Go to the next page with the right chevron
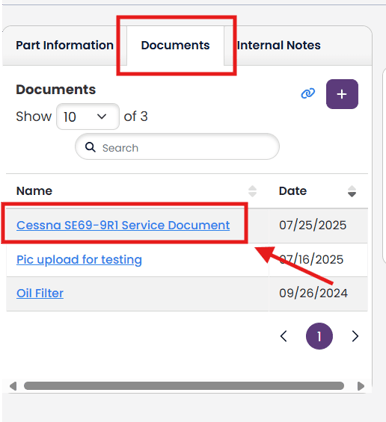 [355, 336]
